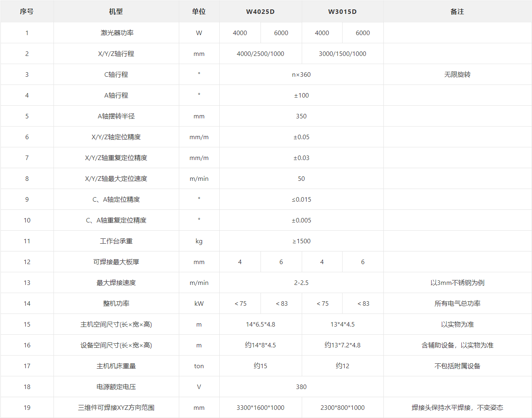532x418 pixels.
Task: Click the 380 rated voltage value
Action: coord(301,387)
